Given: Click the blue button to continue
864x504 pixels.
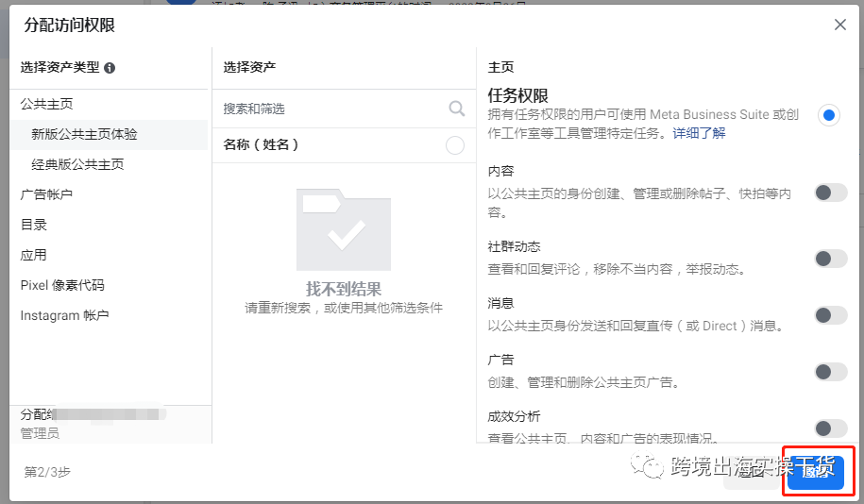Looking at the screenshot, I should click(816, 472).
